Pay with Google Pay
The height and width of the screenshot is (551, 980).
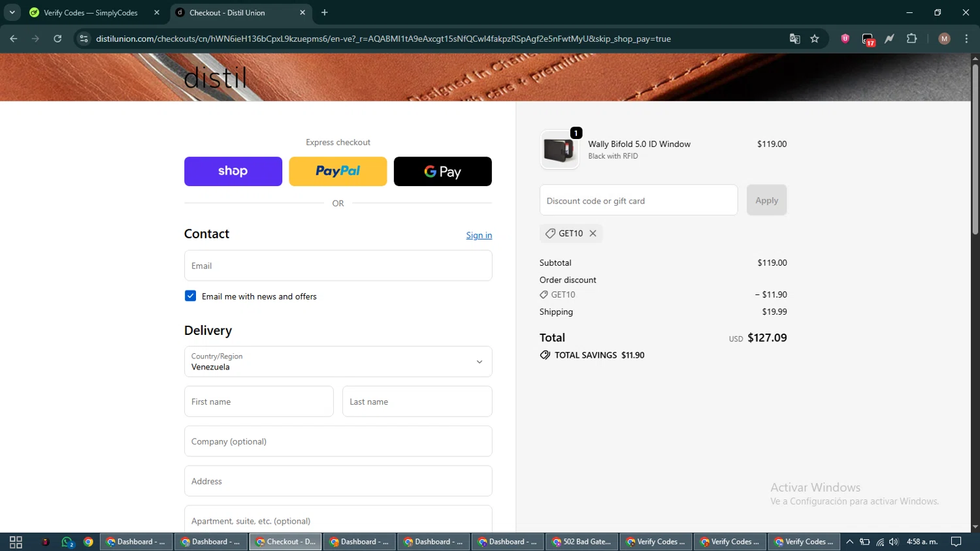[x=443, y=171]
